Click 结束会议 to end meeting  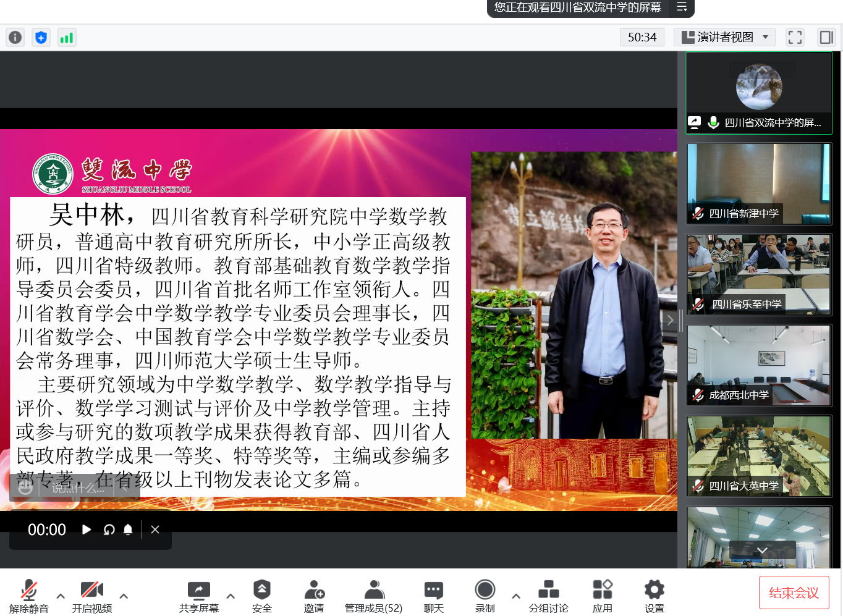coord(794,593)
